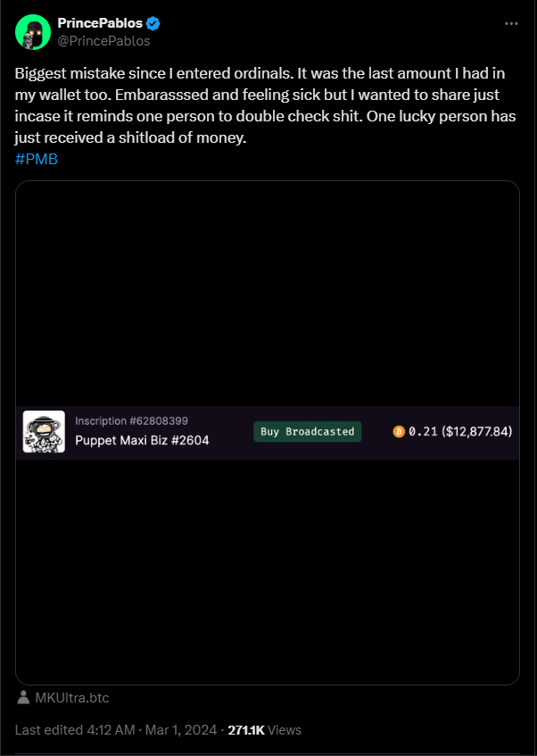Viewport: 537px width, 756px height.
Task: Open the attached tweet image
Action: click(268, 433)
